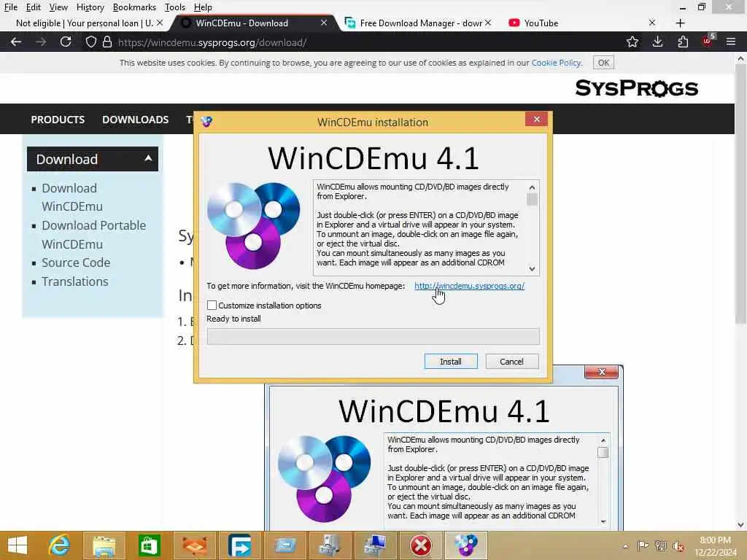Image resolution: width=747 pixels, height=560 pixels.
Task: Open the extensions puzzle icon
Action: [683, 42]
